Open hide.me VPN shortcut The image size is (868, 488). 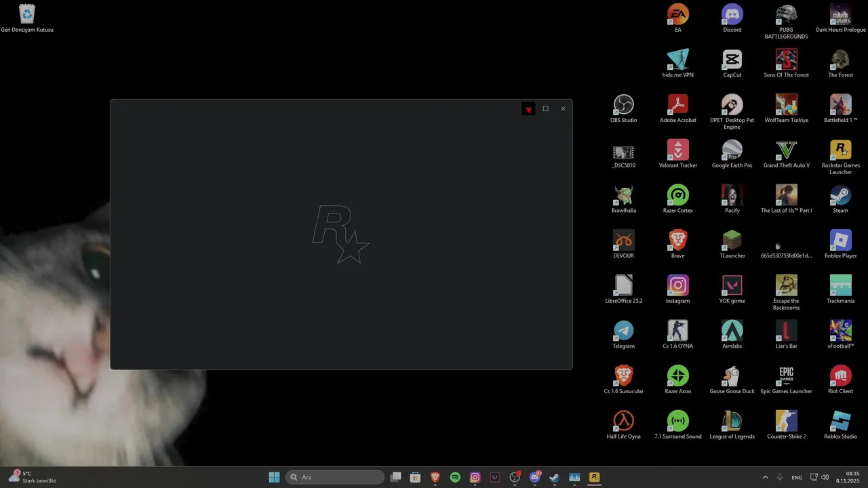click(678, 64)
